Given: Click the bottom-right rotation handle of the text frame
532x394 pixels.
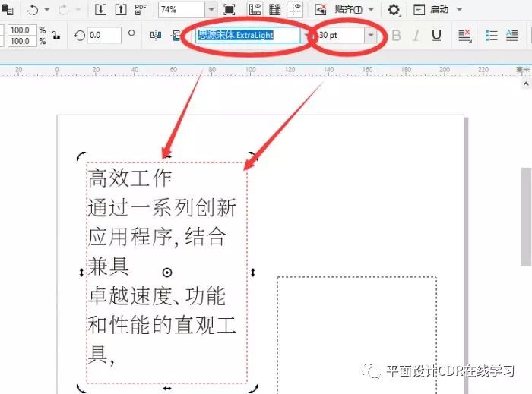Looking at the screenshot, I should pyautogui.click(x=253, y=389).
